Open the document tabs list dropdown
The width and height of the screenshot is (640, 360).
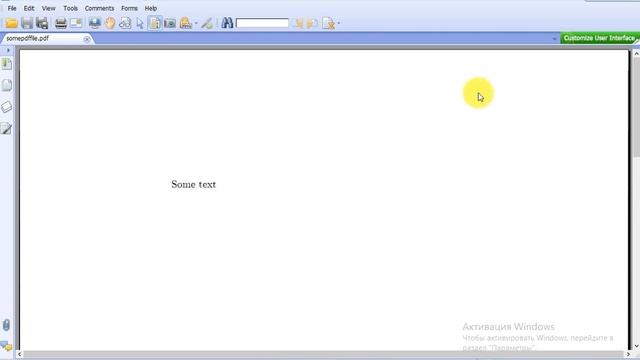(554, 39)
